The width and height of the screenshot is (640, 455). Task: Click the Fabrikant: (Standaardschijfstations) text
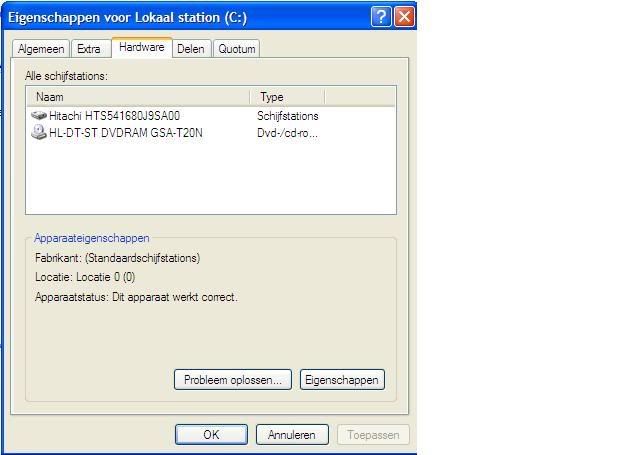point(118,258)
